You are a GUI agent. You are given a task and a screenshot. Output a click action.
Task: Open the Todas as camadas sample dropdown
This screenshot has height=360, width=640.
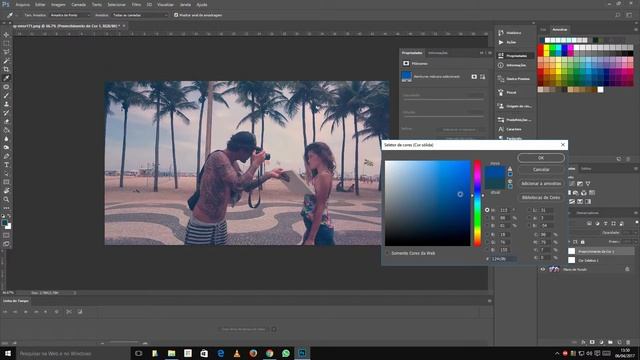click(x=140, y=15)
